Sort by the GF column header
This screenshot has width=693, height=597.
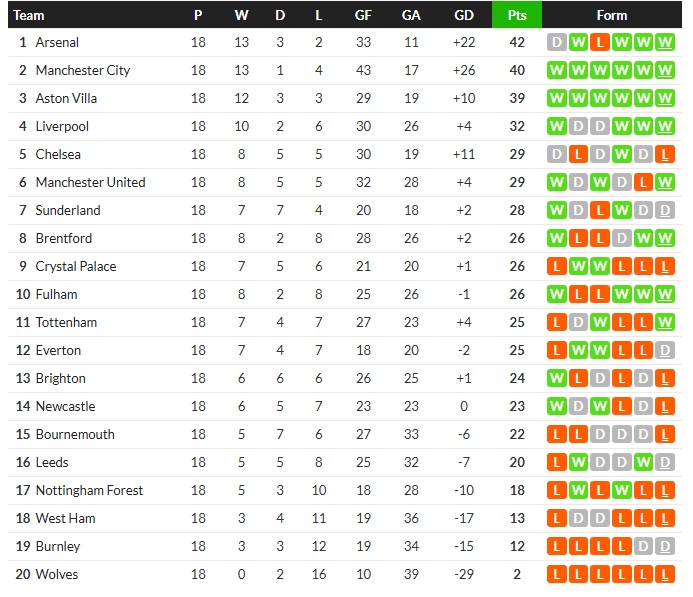(x=363, y=15)
